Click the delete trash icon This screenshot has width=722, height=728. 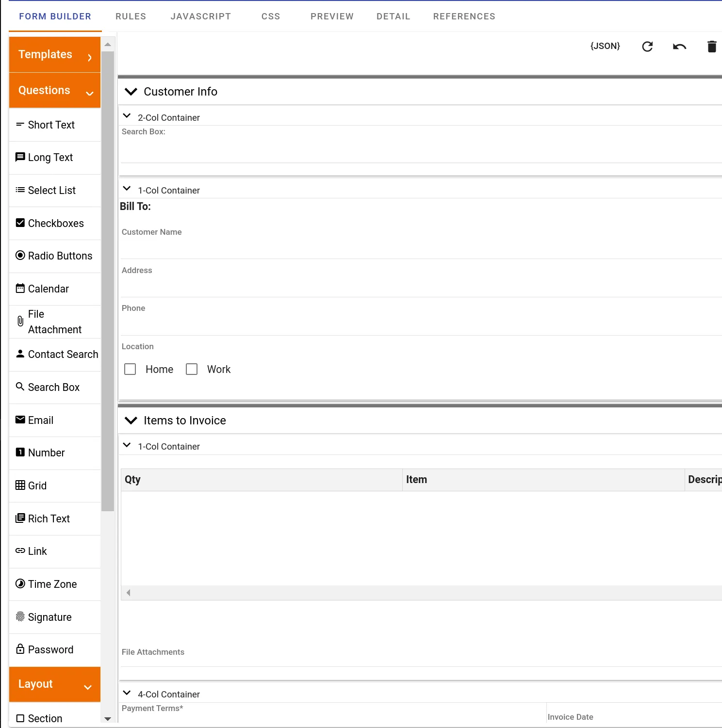[x=712, y=47]
